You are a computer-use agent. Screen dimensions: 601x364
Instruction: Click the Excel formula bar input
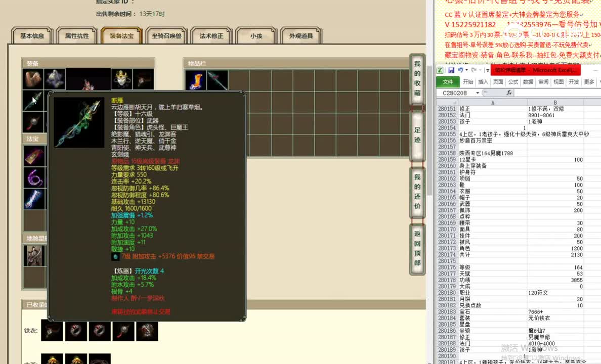coord(557,93)
